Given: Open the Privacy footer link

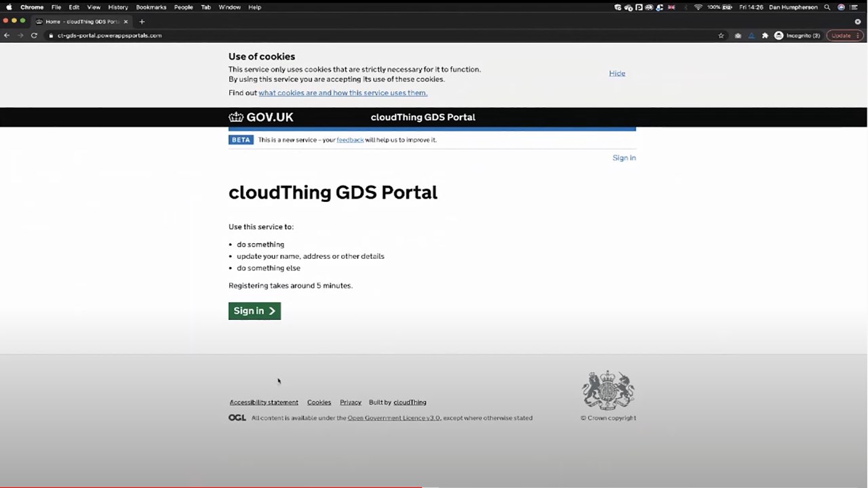Looking at the screenshot, I should (351, 403).
